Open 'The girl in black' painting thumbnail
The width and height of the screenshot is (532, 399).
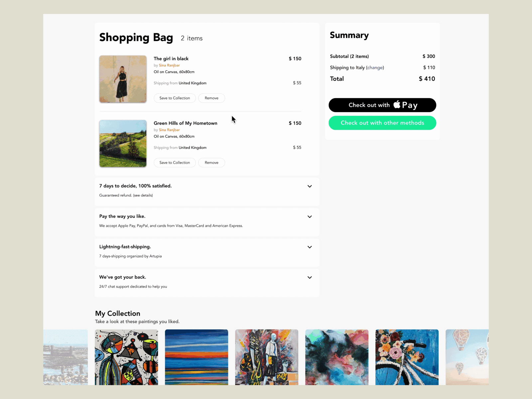coord(123,79)
